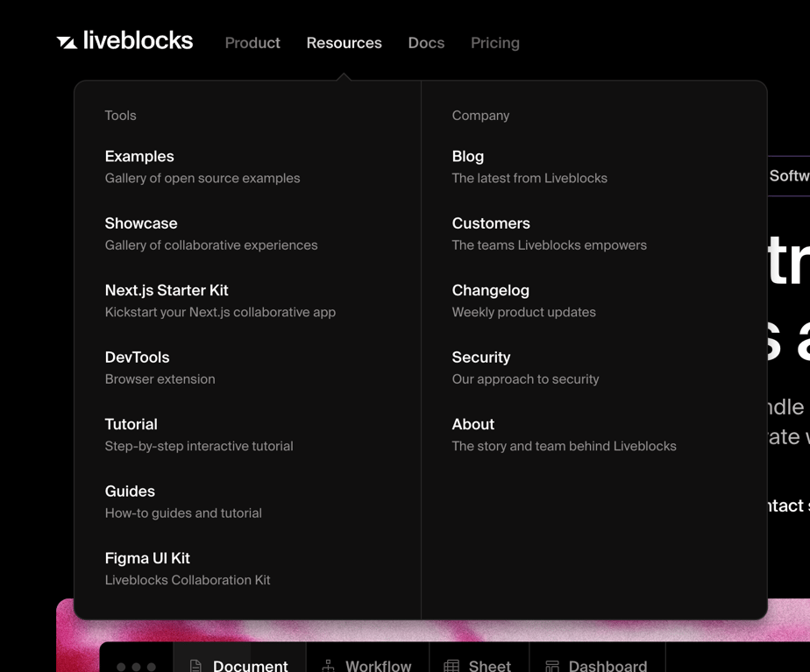
Task: Click the Workflow diagram icon
Action: tap(328, 666)
